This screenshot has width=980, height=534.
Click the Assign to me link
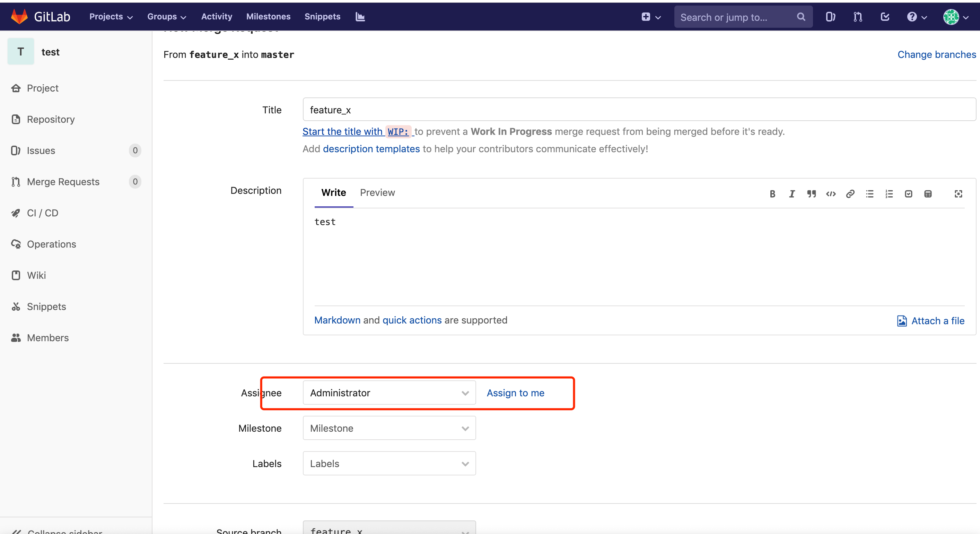click(515, 393)
